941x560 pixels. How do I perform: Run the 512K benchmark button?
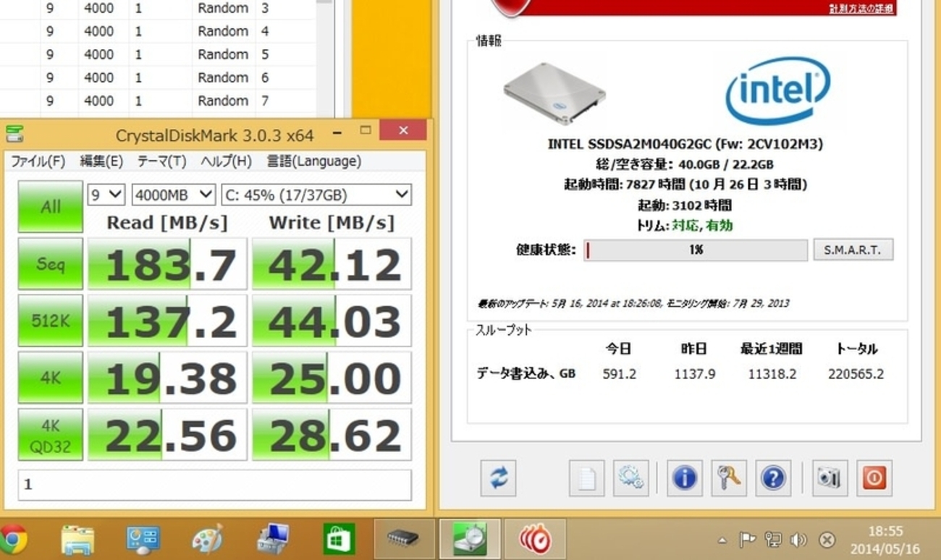pos(50,321)
